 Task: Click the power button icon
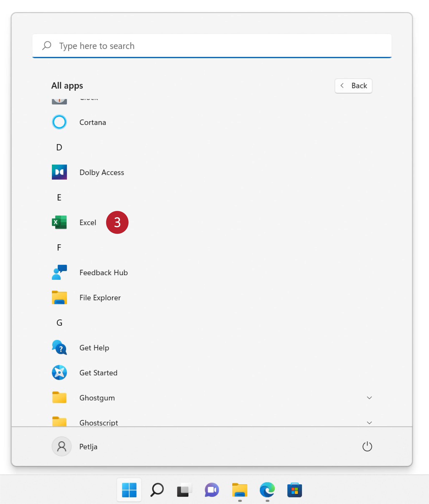coord(367,447)
